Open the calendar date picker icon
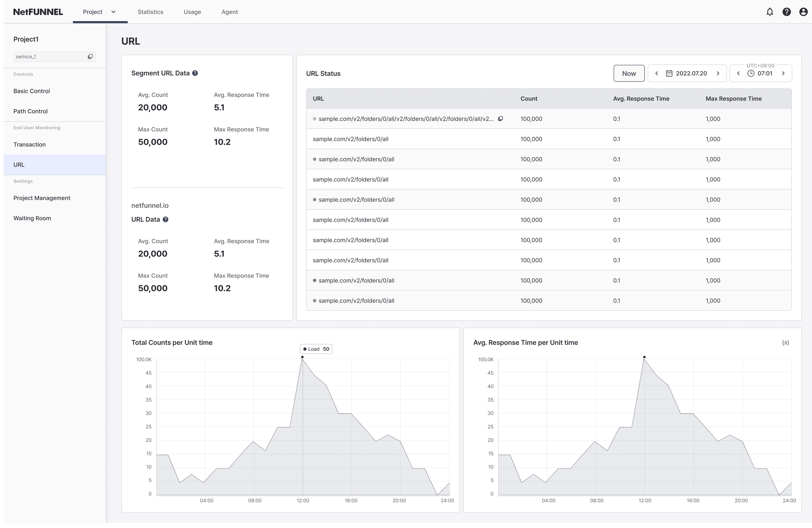Image resolution: width=812 pixels, height=528 pixels. point(669,73)
